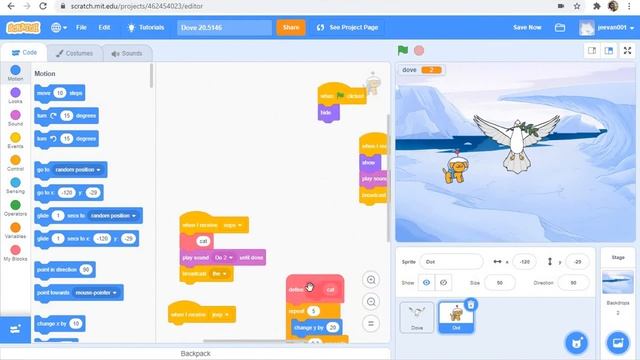Open the Edit menu
The height and width of the screenshot is (360, 640).
click(x=104, y=27)
